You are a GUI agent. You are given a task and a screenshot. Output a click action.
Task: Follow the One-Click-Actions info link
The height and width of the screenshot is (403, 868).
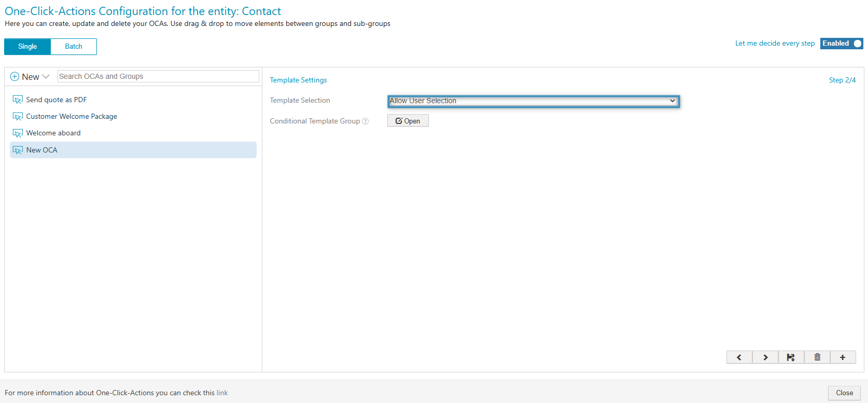(x=222, y=393)
